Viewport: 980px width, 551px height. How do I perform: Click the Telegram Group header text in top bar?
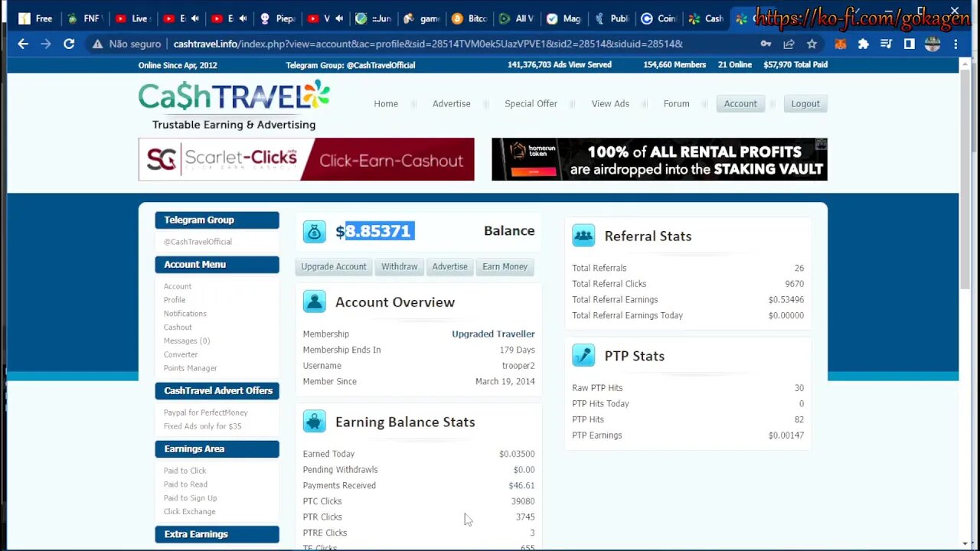coord(351,65)
